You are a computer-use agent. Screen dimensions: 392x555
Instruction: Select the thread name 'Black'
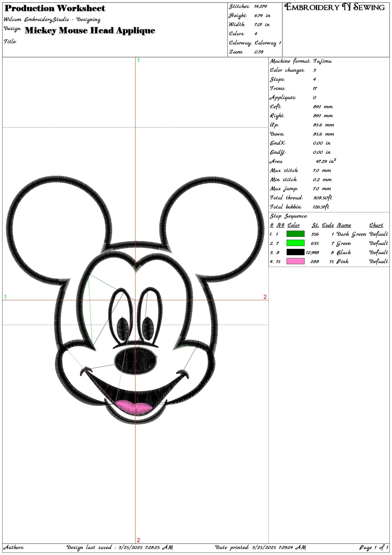343,253
